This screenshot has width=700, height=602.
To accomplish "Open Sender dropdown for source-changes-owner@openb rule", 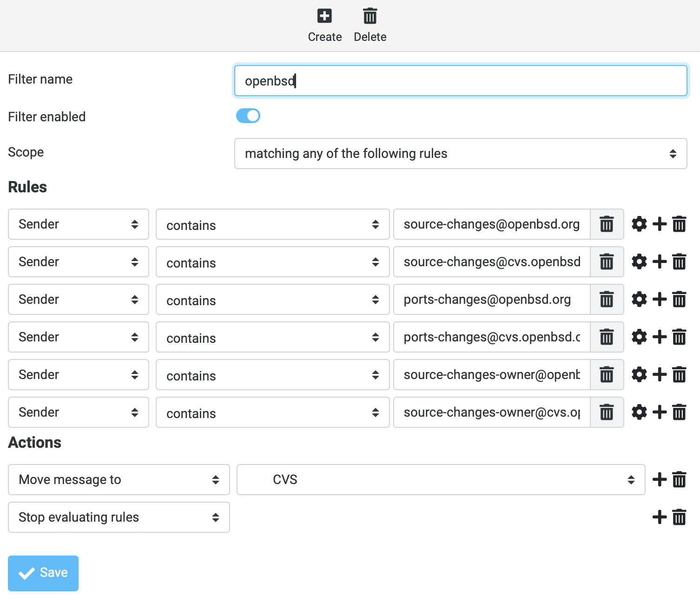I will point(79,374).
